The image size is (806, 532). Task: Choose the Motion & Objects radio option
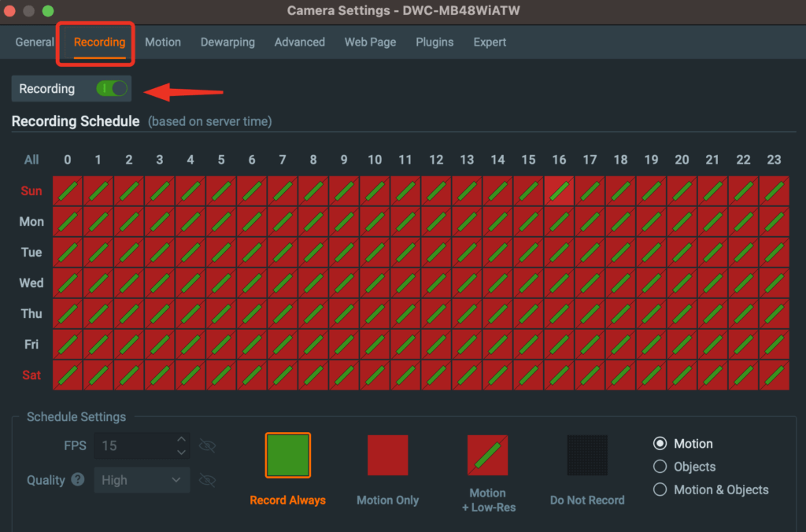tap(660, 490)
